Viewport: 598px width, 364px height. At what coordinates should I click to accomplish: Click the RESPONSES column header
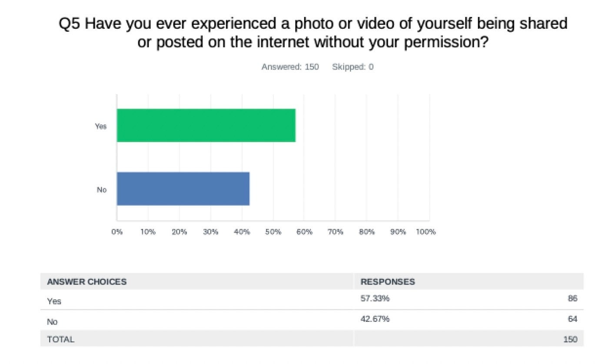[388, 281]
